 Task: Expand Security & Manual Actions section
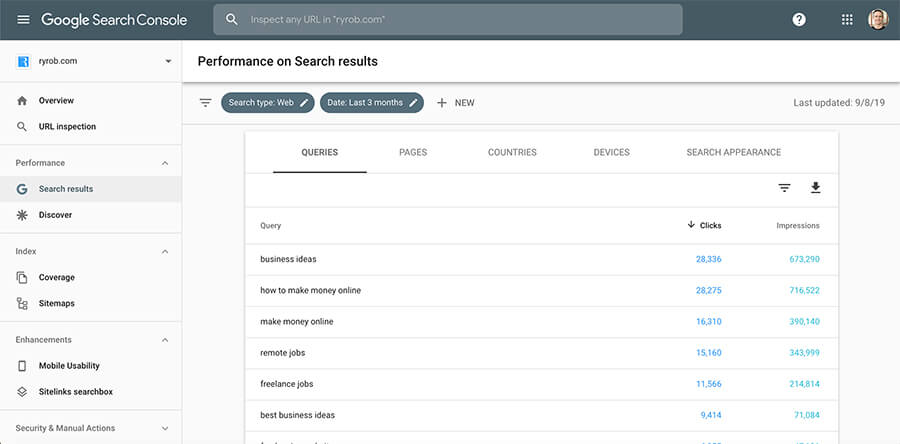tap(165, 428)
